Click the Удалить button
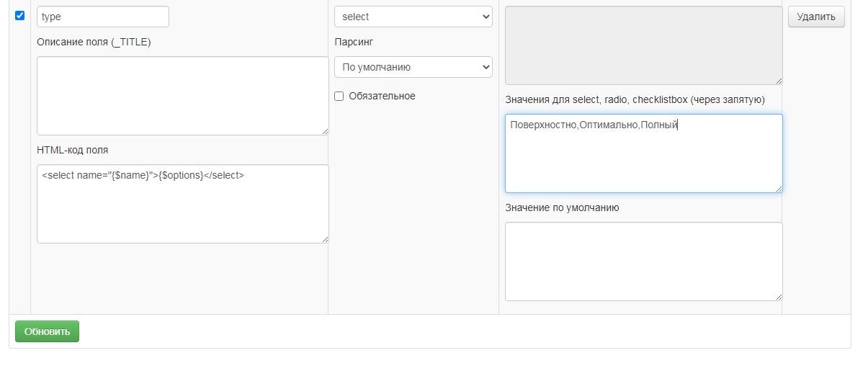Image resolution: width=868 pixels, height=389 pixels. point(816,17)
